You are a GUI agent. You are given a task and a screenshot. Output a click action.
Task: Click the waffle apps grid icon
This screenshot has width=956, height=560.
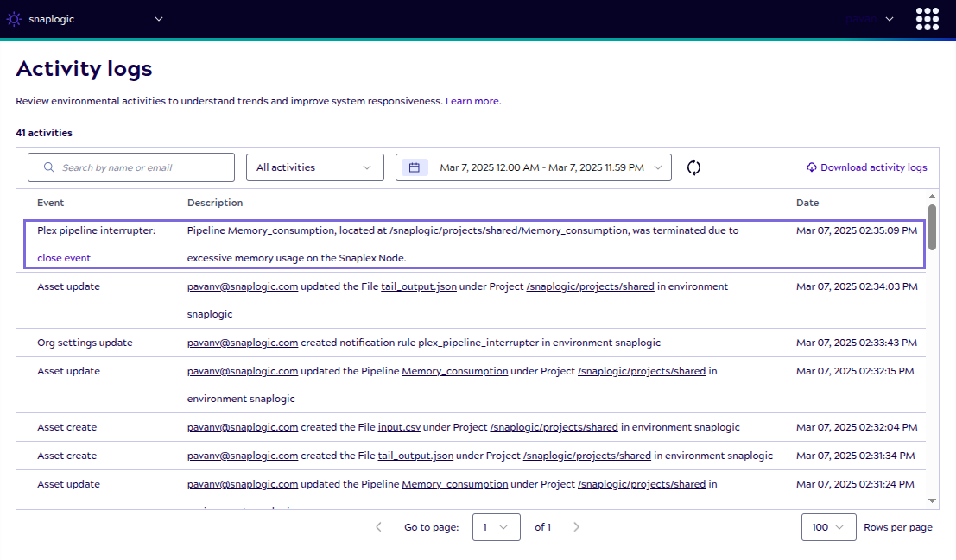[927, 18]
